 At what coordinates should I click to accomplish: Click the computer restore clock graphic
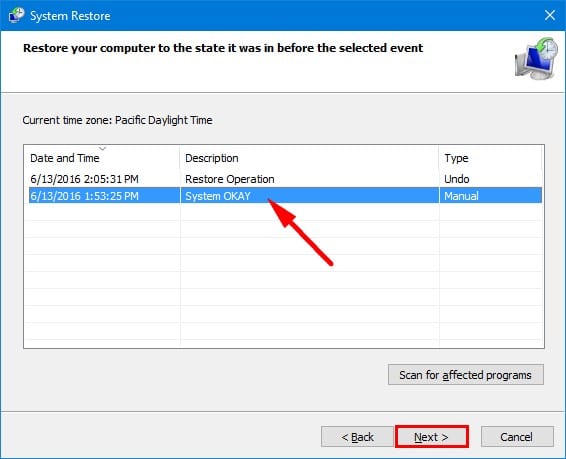tap(536, 58)
